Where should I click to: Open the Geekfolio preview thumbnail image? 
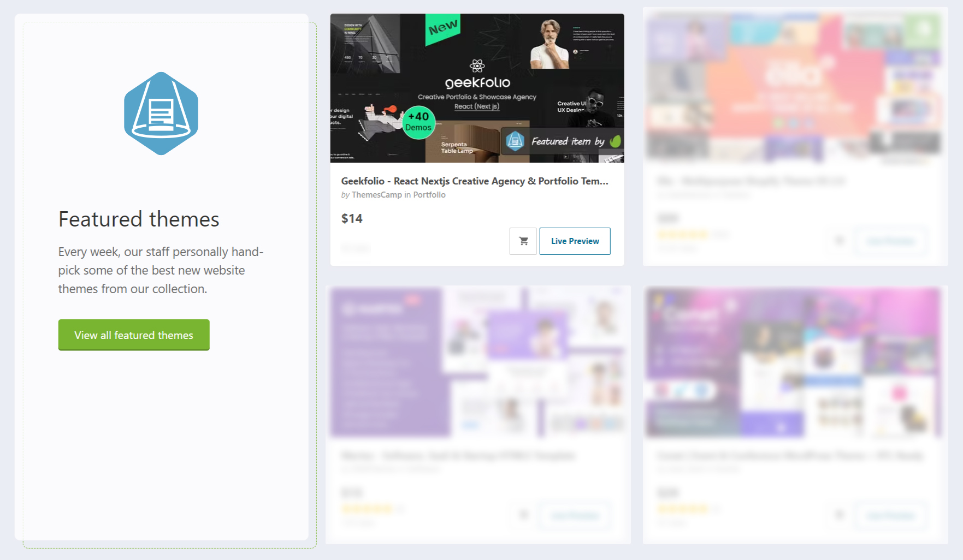pos(477,88)
